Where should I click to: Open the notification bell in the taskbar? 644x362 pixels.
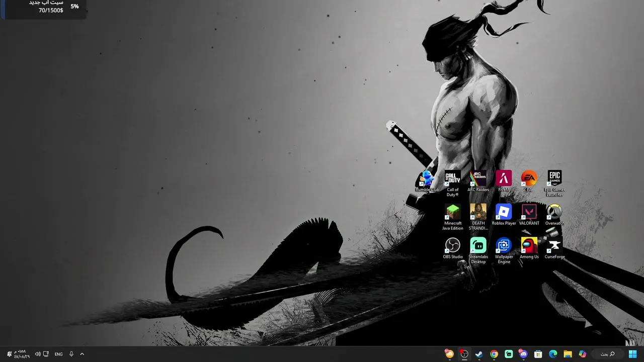click(9, 354)
